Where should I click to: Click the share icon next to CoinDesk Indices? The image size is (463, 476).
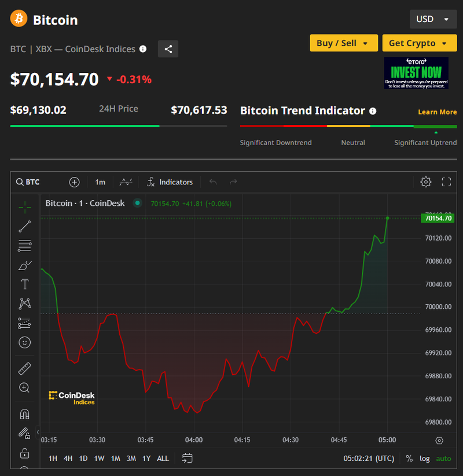pyautogui.click(x=168, y=49)
